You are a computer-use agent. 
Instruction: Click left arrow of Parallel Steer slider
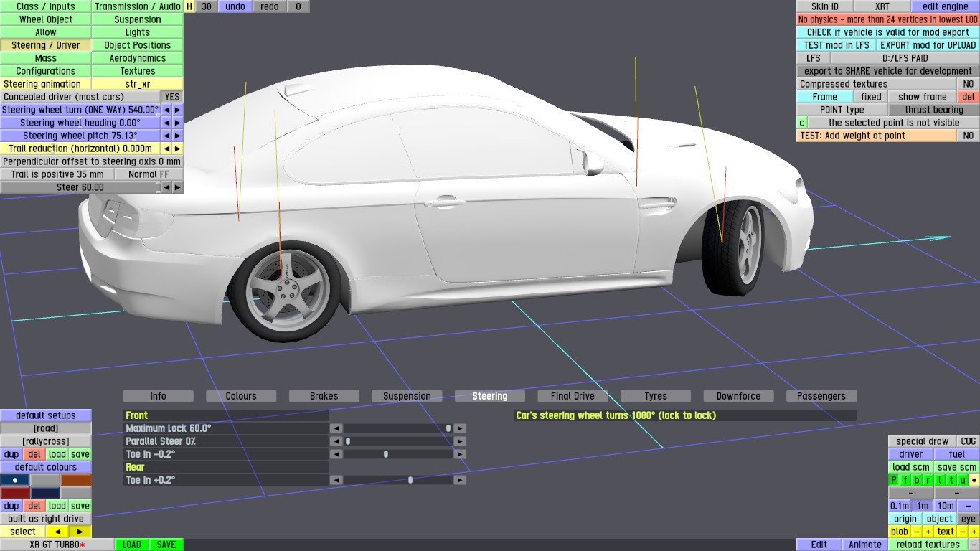[x=336, y=441]
